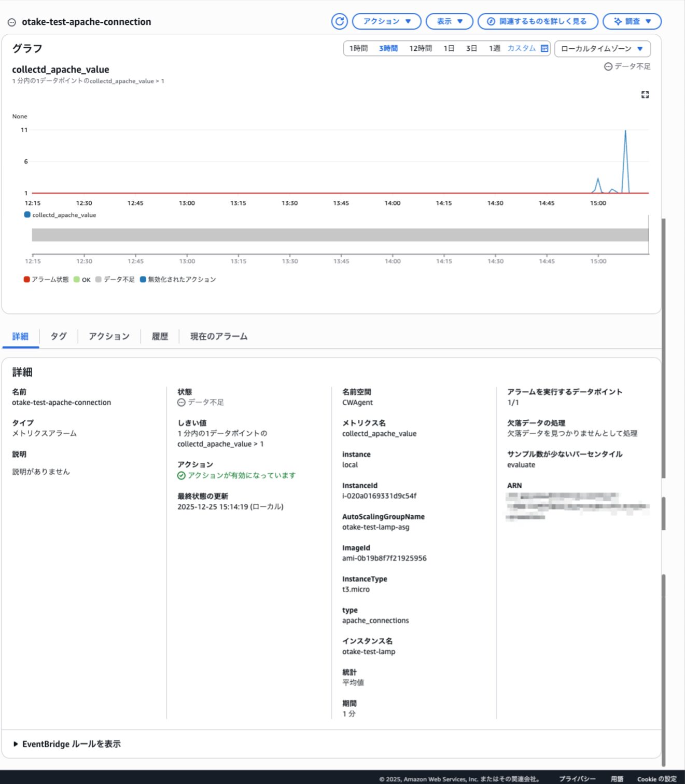Select the 1時間 time range option
Image resolution: width=685 pixels, height=784 pixels.
point(358,48)
